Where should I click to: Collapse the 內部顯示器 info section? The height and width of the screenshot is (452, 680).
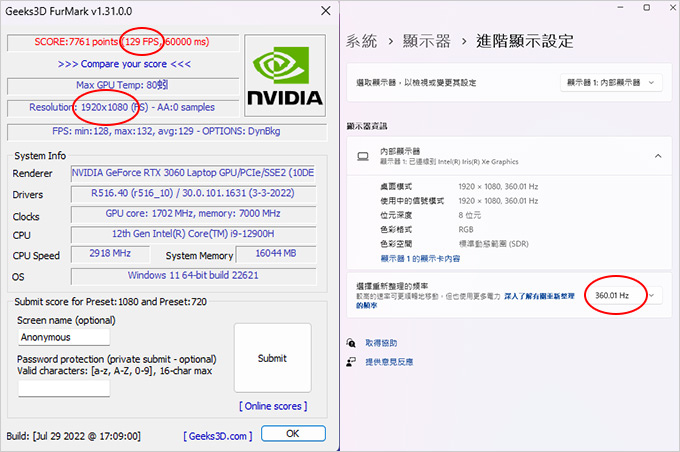coord(658,156)
